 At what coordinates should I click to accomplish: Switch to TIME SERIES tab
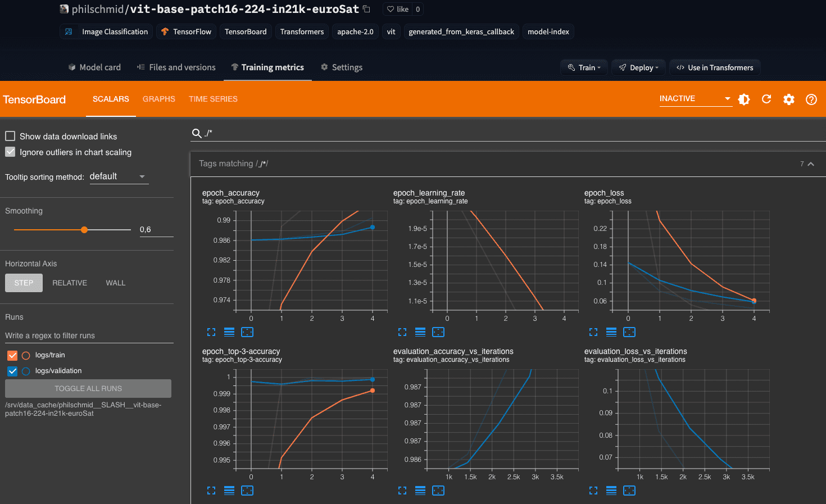pyautogui.click(x=213, y=99)
